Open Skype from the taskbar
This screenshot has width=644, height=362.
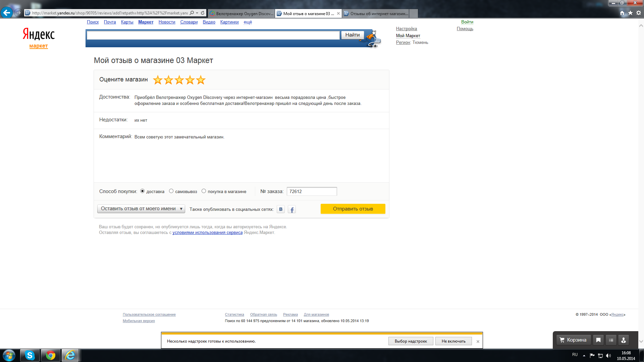[30, 355]
